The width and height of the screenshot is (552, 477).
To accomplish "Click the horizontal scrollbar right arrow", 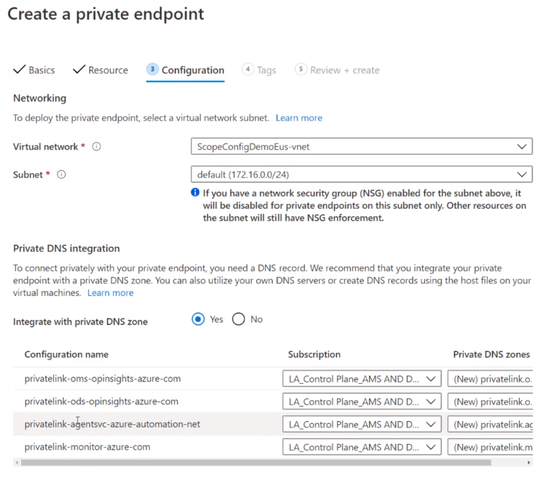I will tap(528, 463).
